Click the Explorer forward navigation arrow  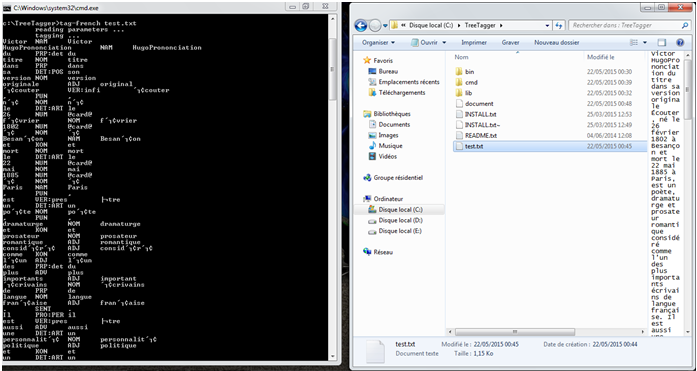coord(375,26)
